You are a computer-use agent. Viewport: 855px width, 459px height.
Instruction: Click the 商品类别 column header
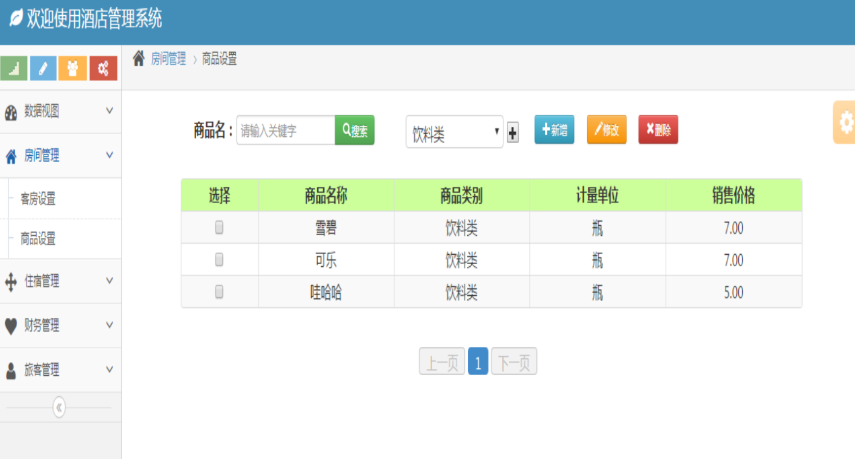point(461,195)
